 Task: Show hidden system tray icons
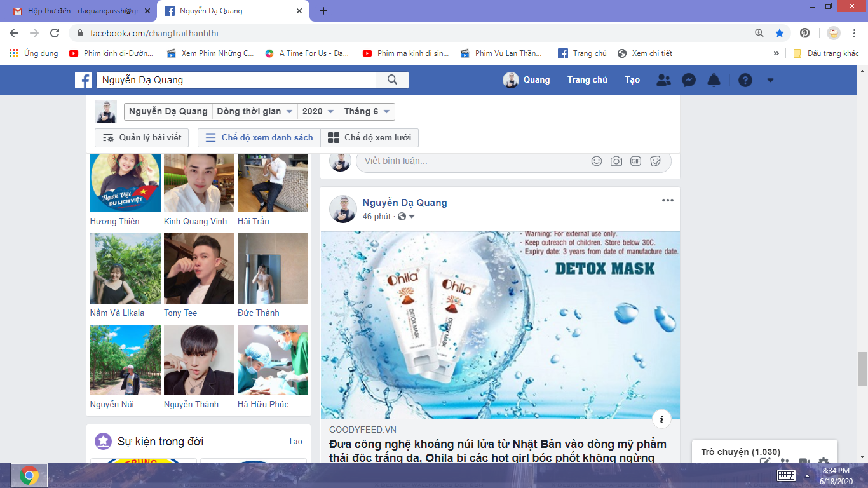[807, 475]
